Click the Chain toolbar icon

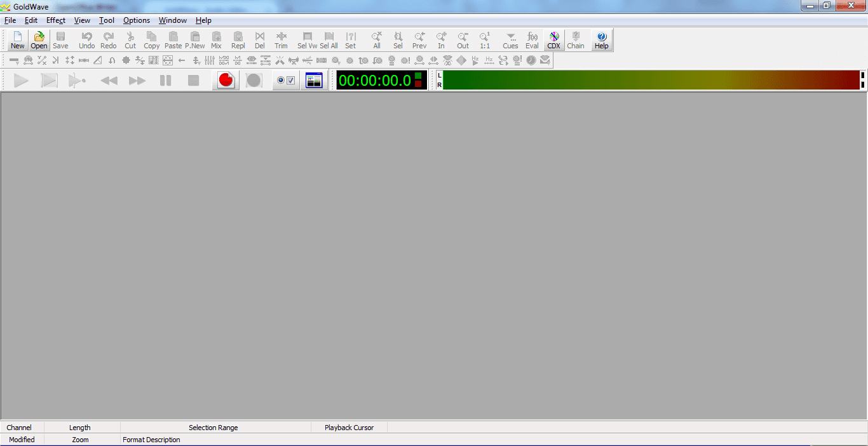pyautogui.click(x=576, y=40)
